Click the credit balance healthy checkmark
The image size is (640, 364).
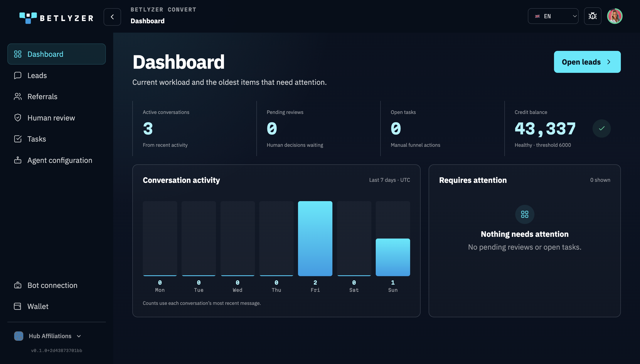pyautogui.click(x=602, y=129)
